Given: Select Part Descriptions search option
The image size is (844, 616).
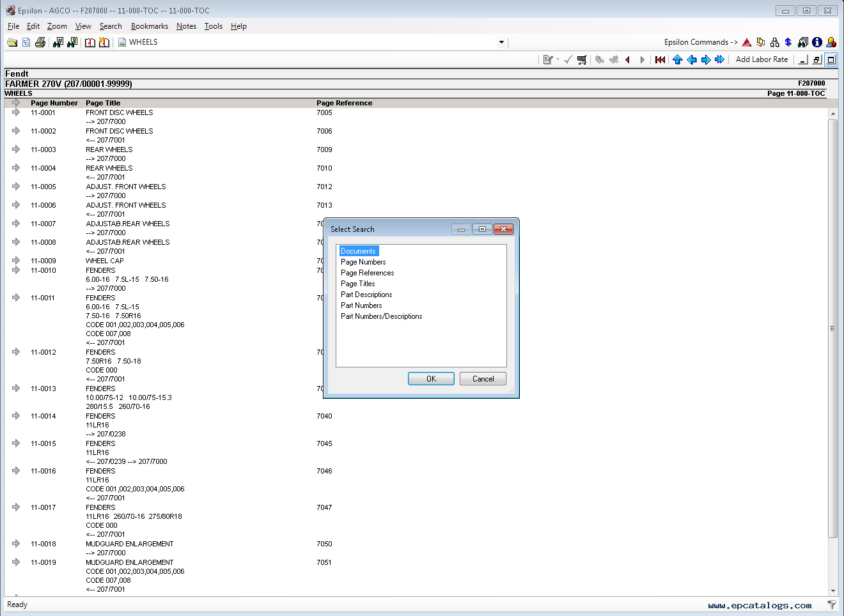Looking at the screenshot, I should coord(366,295).
